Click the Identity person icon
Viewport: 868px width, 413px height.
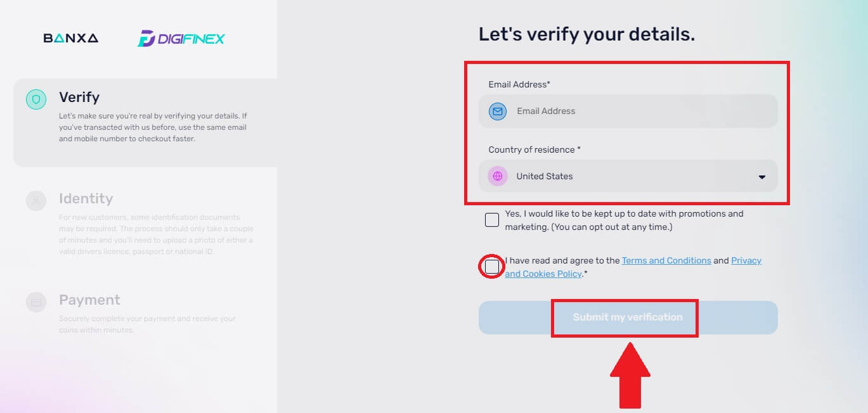pos(36,201)
